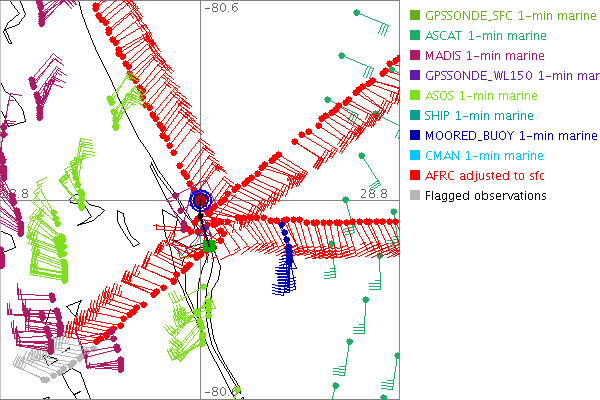Viewport: 600px width, 400px height.
Task: Click the MOORED_BUOY dark blue legend swatch
Action: click(x=415, y=135)
